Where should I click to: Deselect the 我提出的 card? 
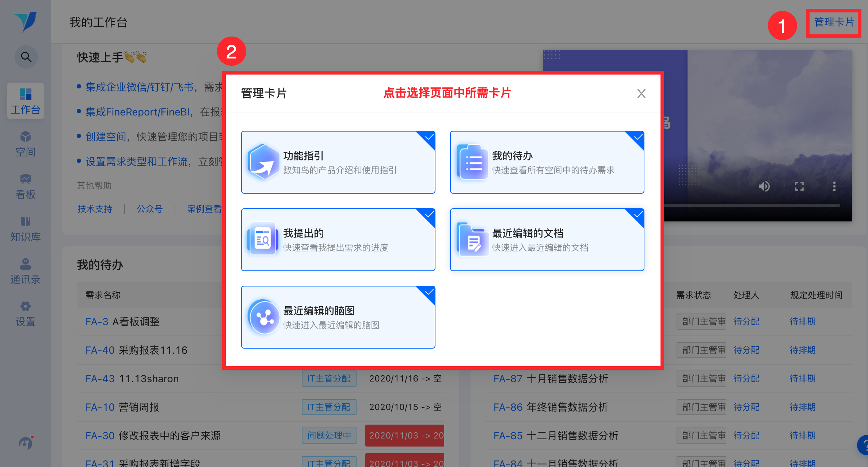pyautogui.click(x=338, y=240)
